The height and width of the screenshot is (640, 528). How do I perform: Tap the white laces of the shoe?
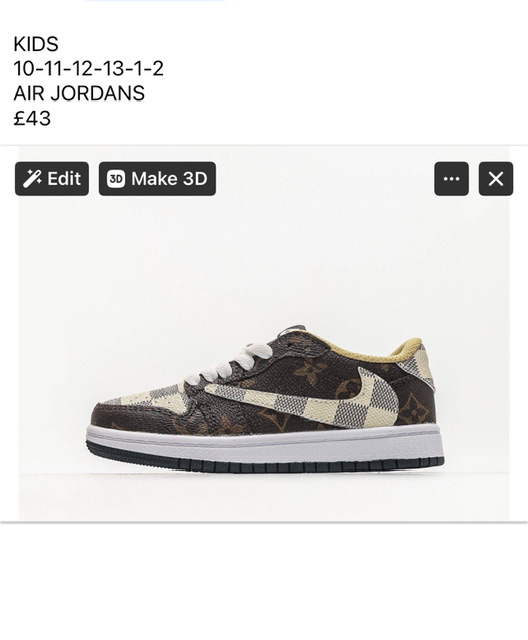229,363
